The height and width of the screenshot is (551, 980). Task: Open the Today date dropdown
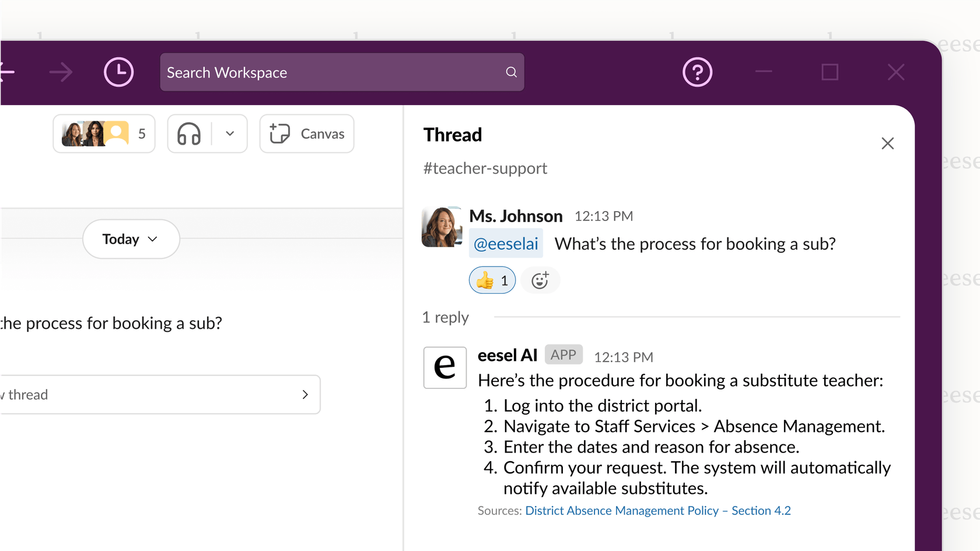[131, 238]
